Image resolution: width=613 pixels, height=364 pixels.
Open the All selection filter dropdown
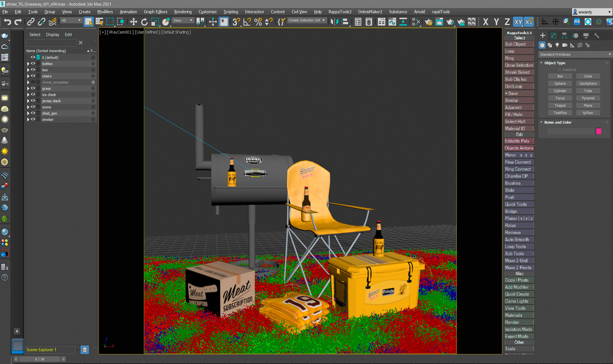pyautogui.click(x=71, y=20)
